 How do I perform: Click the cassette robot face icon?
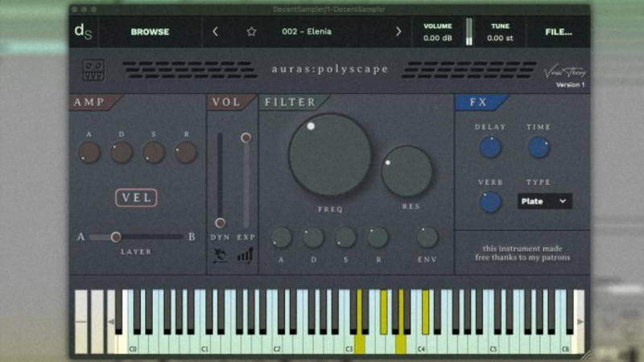pos(93,70)
